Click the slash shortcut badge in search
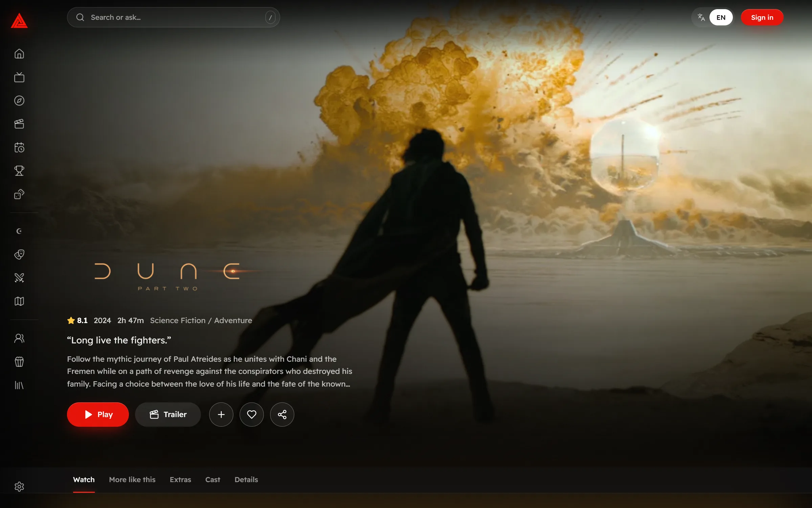Image resolution: width=812 pixels, height=508 pixels. pyautogui.click(x=270, y=17)
